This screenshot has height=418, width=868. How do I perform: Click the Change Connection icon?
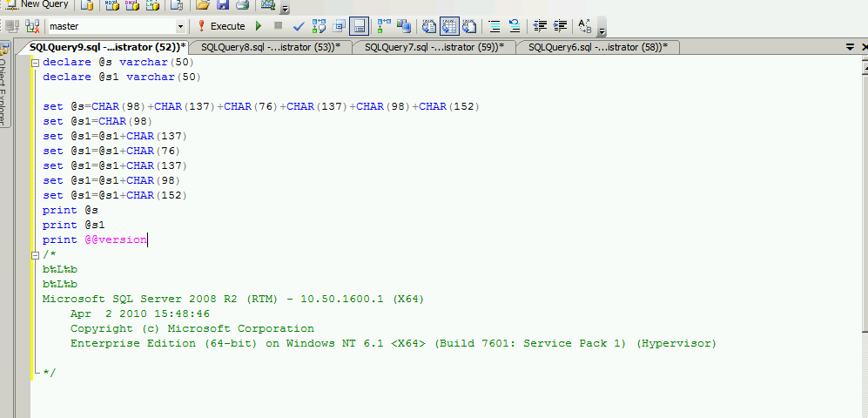32,25
